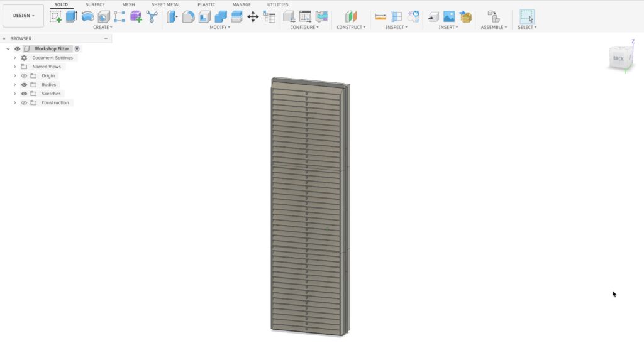
Task: Click the Document Settings gear icon
Action: (x=25, y=58)
